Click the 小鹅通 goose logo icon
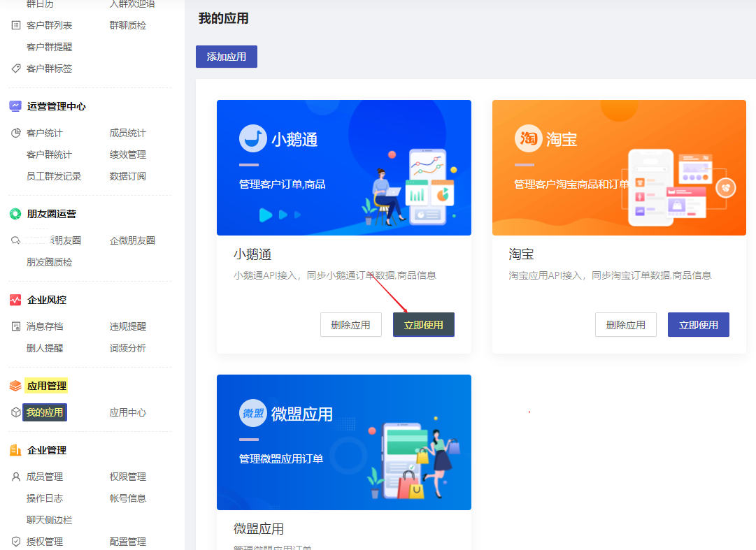The height and width of the screenshot is (550, 756). [x=253, y=138]
